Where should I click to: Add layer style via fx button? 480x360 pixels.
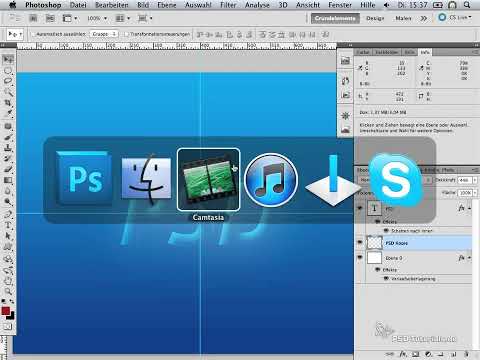(x=403, y=354)
